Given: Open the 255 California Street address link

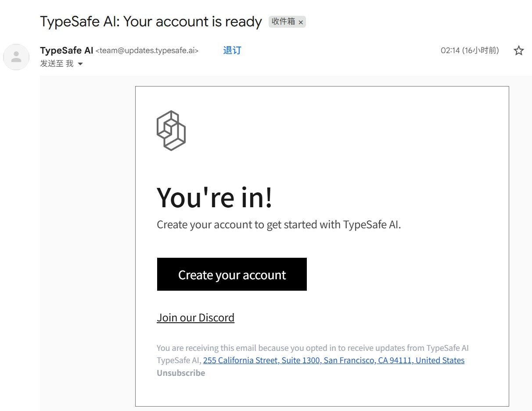Looking at the screenshot, I should [334, 361].
